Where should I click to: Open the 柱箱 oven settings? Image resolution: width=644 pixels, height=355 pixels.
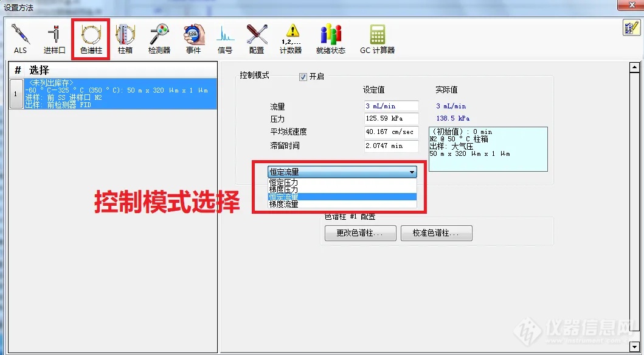125,39
